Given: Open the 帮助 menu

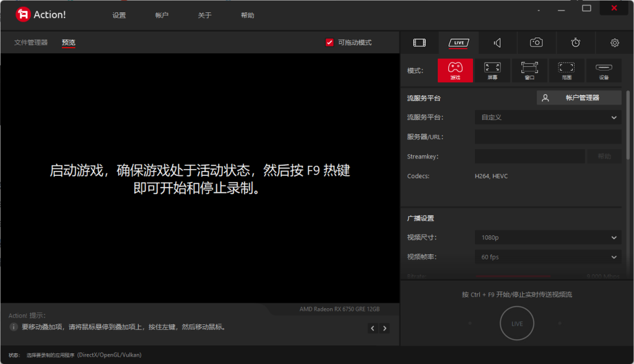Looking at the screenshot, I should (247, 14).
